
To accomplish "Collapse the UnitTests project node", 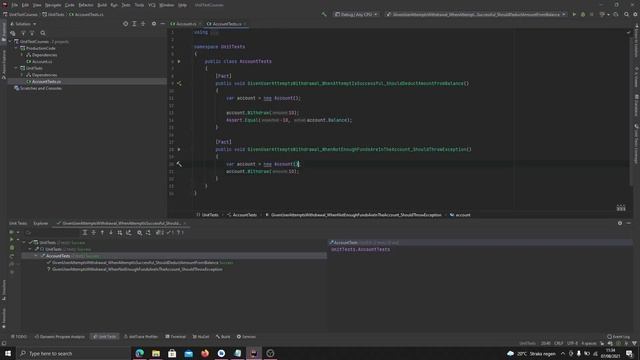I will pos(16,68).
